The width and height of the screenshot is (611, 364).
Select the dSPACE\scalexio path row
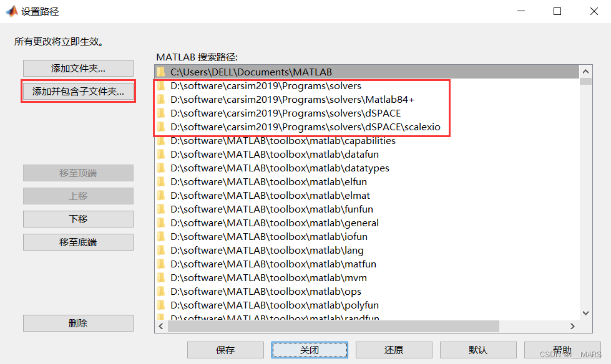[367, 127]
